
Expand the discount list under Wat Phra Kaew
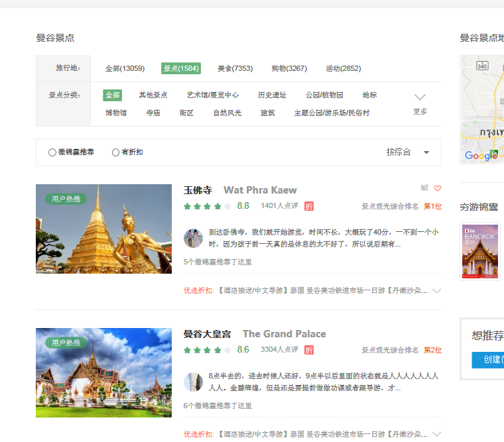coord(436,291)
